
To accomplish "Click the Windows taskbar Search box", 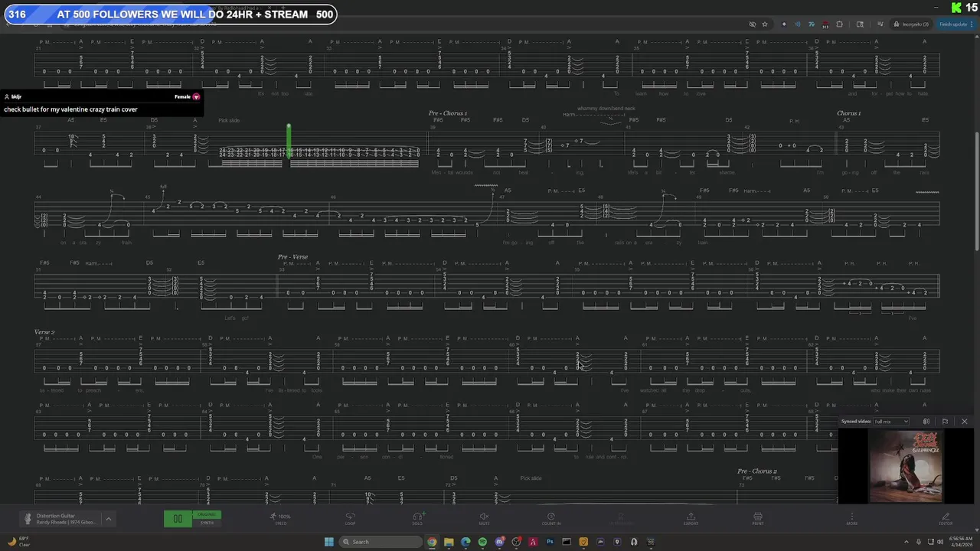I will tap(381, 542).
